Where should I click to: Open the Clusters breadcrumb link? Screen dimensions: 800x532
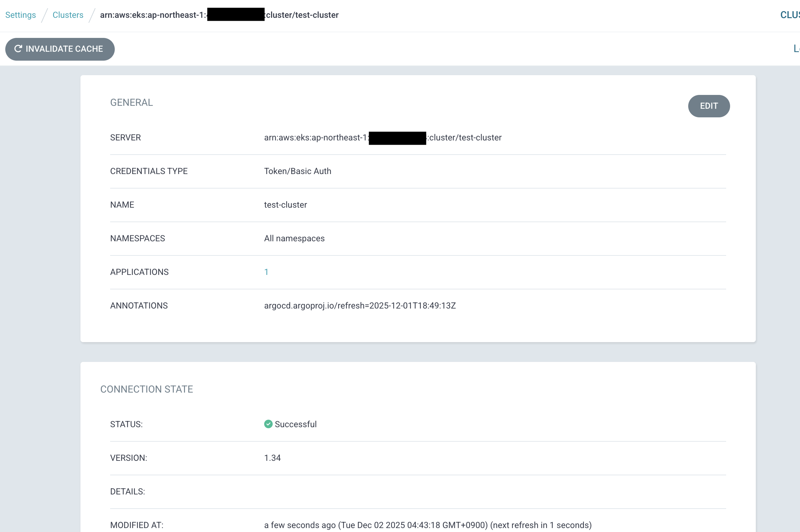point(68,15)
